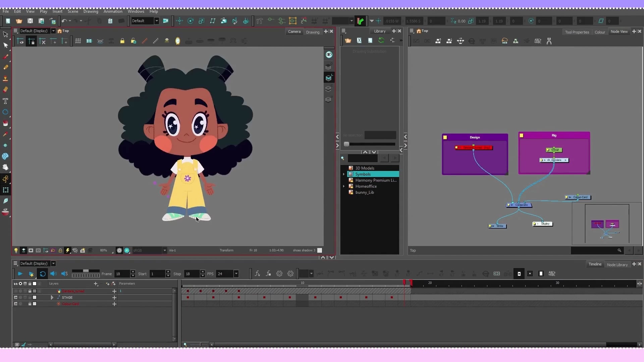644x362 pixels.
Task: Click the lock icon on Colour-Card layer
Action: 30,304
